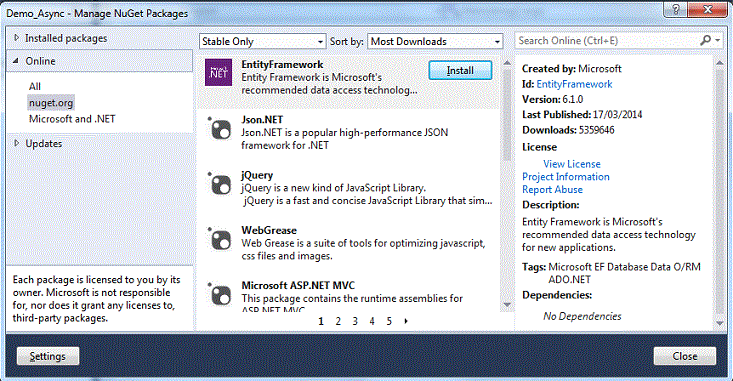Click the package list vertical scrollbar
733x381 pixels.
pos(507,184)
